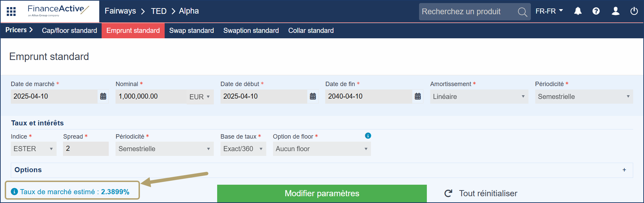This screenshot has width=644, height=203.
Task: Switch to the Swap standard tab
Action: point(191,30)
